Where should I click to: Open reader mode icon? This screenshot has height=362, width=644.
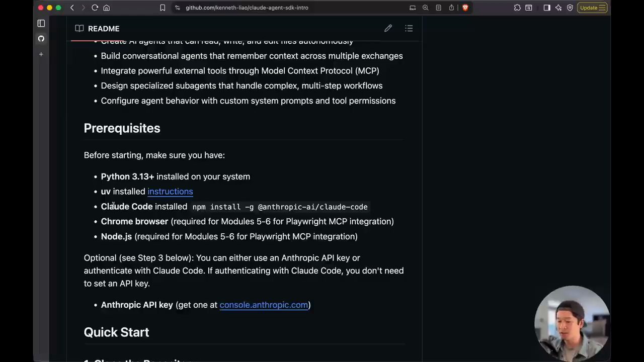[438, 8]
